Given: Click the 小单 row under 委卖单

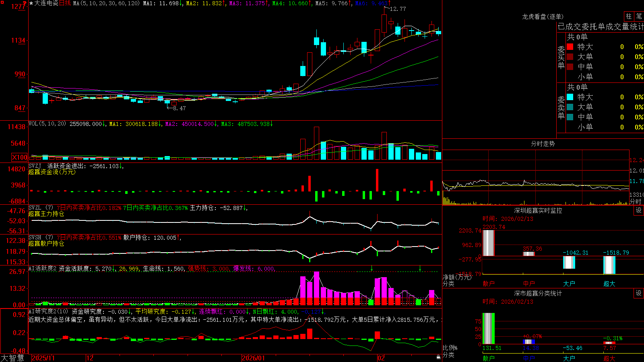Looking at the screenshot, I should pos(605,127).
